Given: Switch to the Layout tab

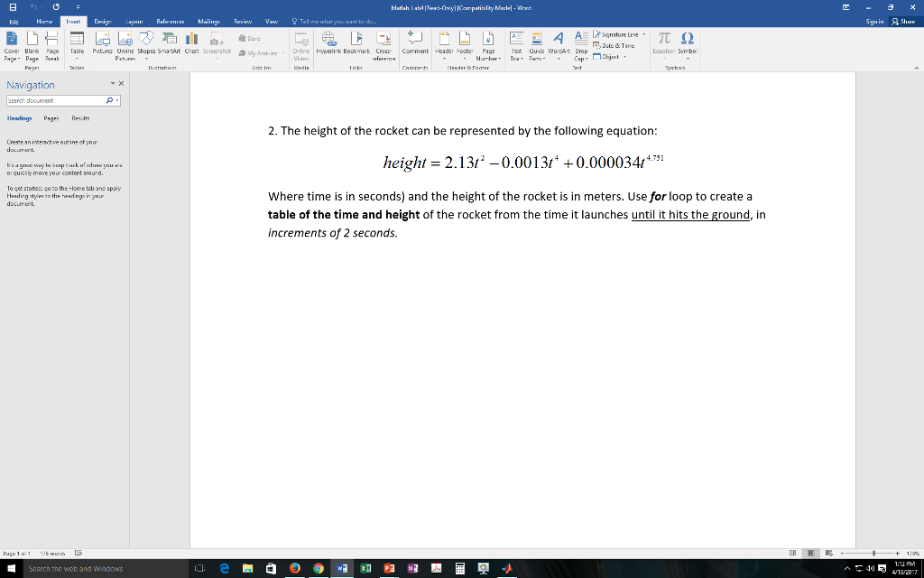Looking at the screenshot, I should click(134, 22).
